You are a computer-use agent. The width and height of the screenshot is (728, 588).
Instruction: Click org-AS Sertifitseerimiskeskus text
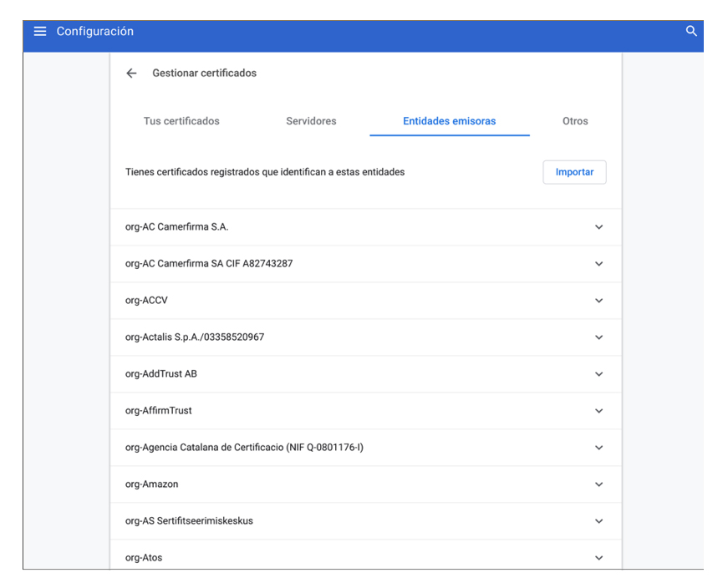coord(189,520)
